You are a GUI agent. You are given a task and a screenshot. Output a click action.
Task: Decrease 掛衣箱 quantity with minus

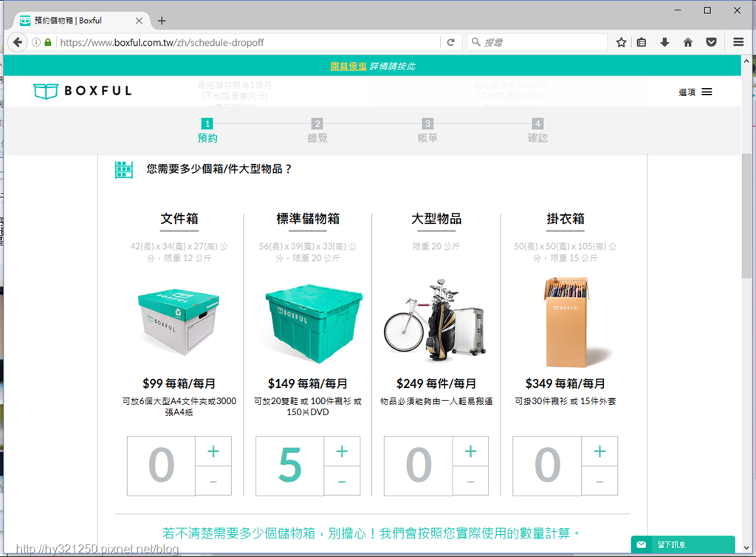coord(599,481)
